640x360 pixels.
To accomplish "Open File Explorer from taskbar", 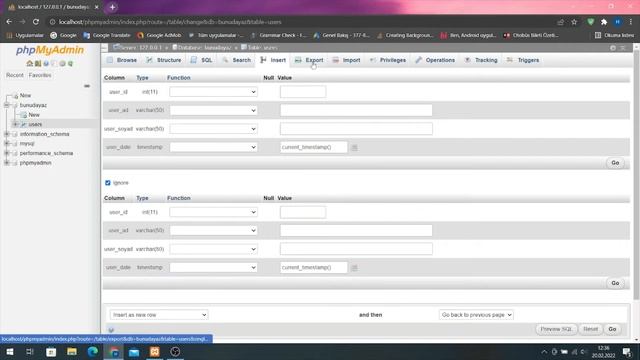I will [x=72, y=352].
